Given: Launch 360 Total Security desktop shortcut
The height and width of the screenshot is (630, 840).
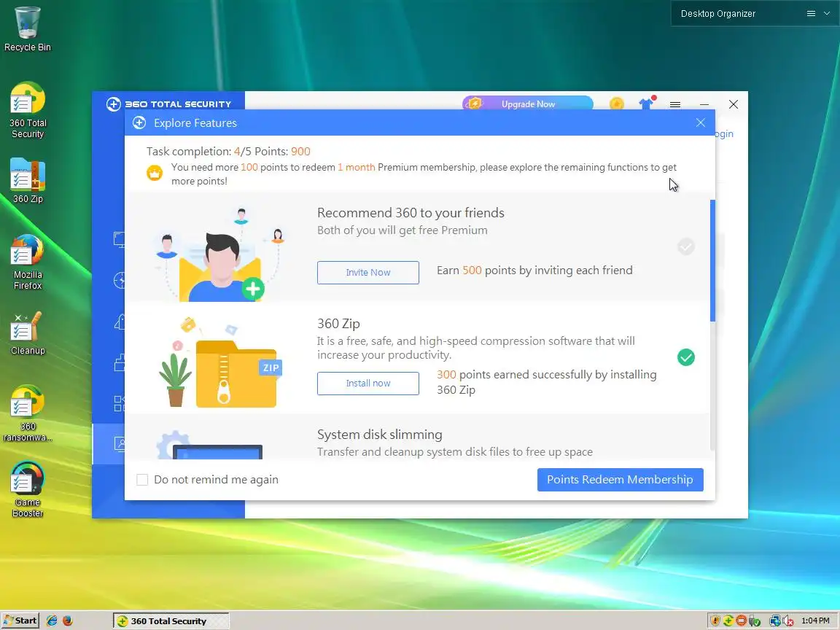Looking at the screenshot, I should (x=27, y=110).
